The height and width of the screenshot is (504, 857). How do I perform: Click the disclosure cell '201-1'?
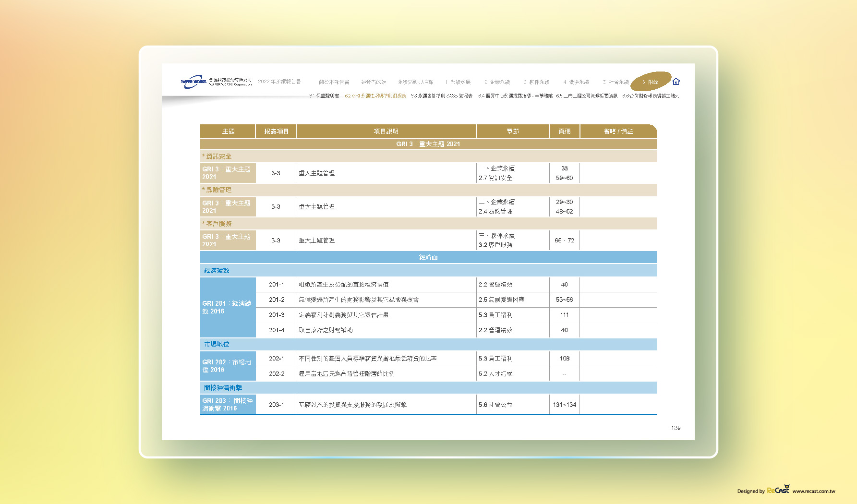pyautogui.click(x=277, y=285)
